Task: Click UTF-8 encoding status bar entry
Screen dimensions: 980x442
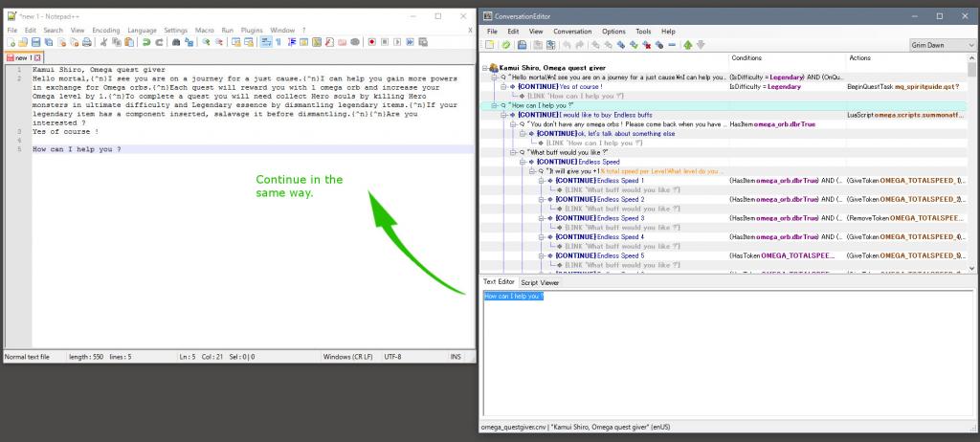Action: (393, 357)
